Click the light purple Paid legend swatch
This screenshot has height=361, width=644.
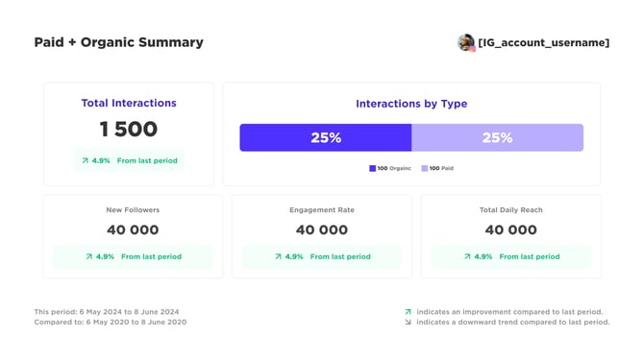425,168
